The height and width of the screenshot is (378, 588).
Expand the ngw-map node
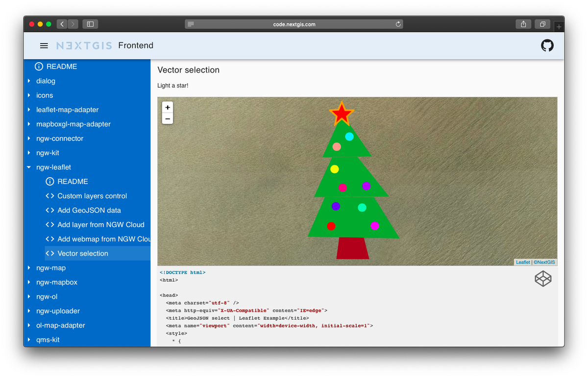pyautogui.click(x=29, y=268)
